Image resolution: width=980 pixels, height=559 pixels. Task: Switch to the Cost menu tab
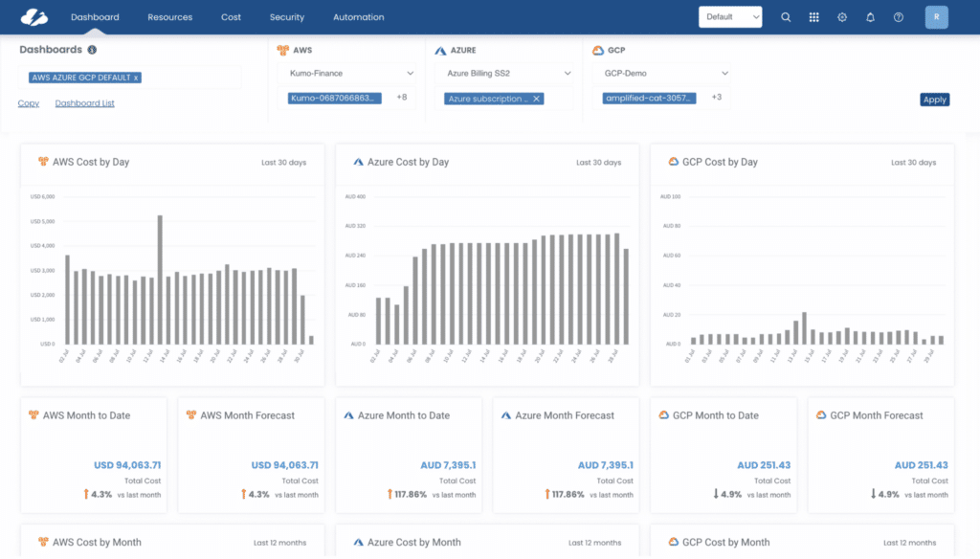click(x=231, y=16)
